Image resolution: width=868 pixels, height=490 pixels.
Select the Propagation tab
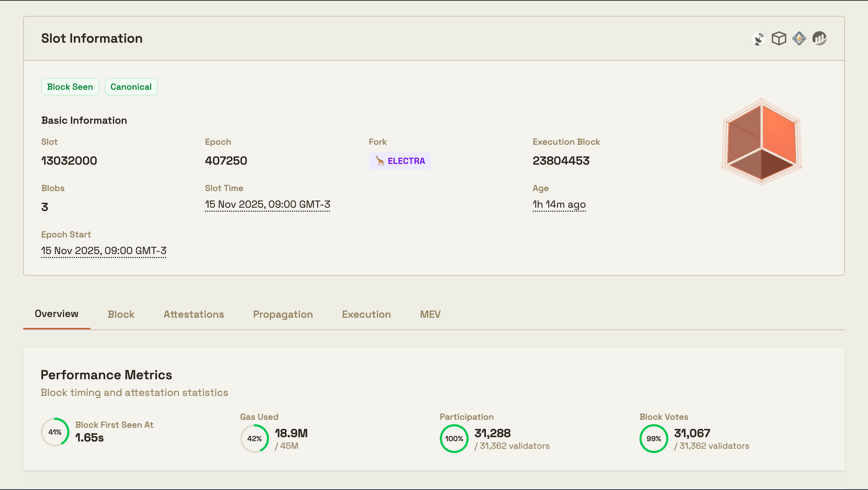click(x=283, y=314)
